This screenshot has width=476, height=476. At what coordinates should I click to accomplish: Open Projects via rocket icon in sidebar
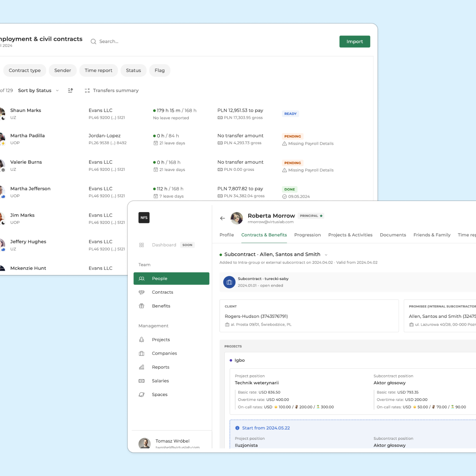click(142, 339)
